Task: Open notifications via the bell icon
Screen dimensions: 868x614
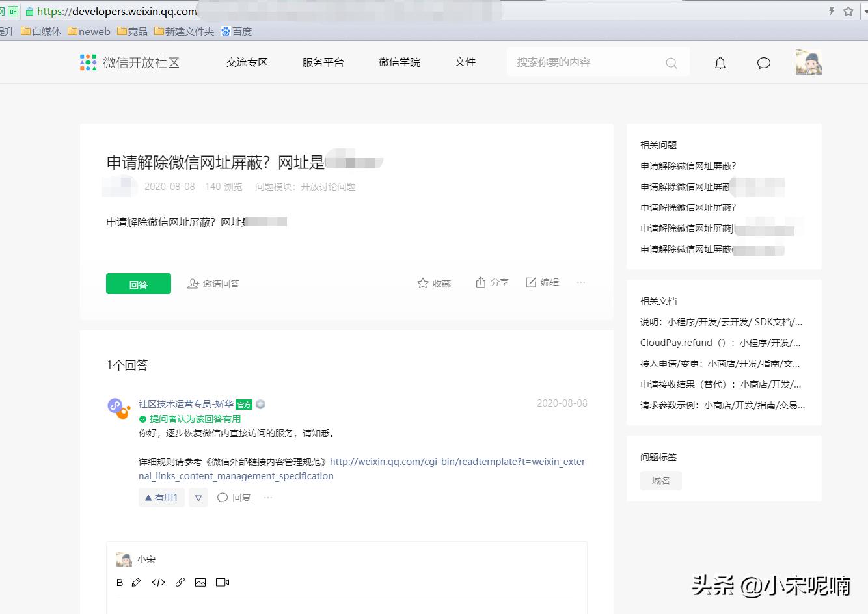Action: (720, 62)
